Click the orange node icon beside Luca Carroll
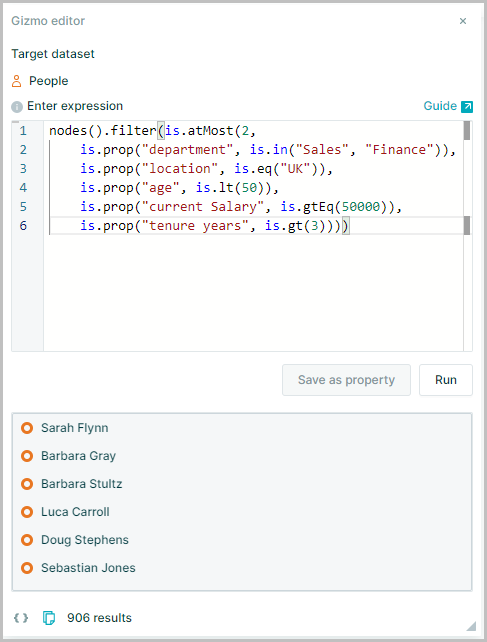 click(x=27, y=512)
